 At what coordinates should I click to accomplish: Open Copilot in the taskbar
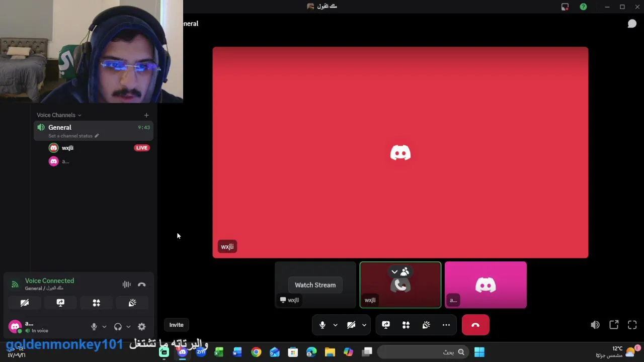(348, 352)
